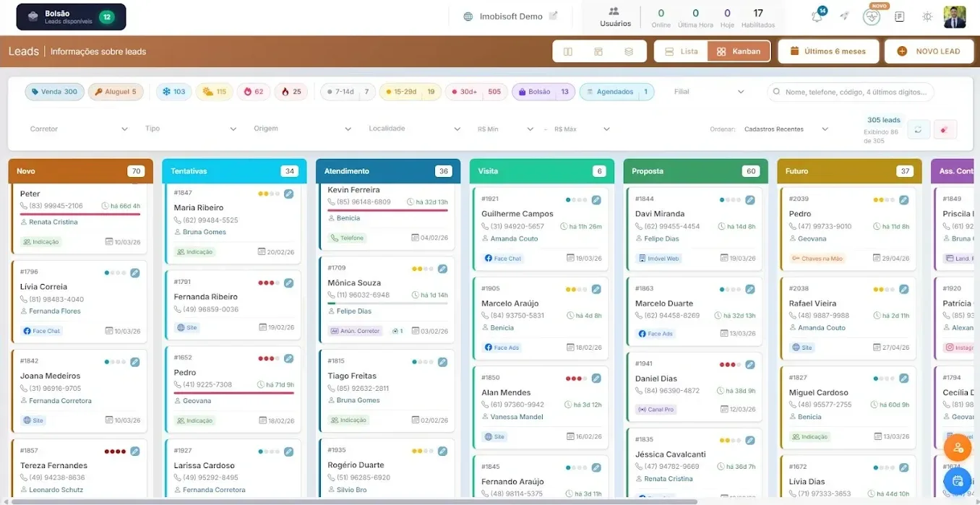980x505 pixels.
Task: Toggle the 30d+ 505 inactivity filter
Action: (x=476, y=92)
